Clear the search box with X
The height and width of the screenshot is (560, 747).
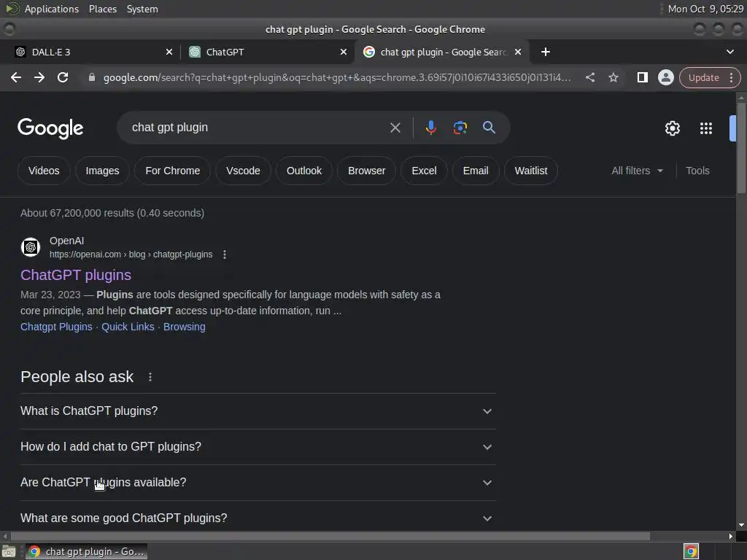coord(395,128)
